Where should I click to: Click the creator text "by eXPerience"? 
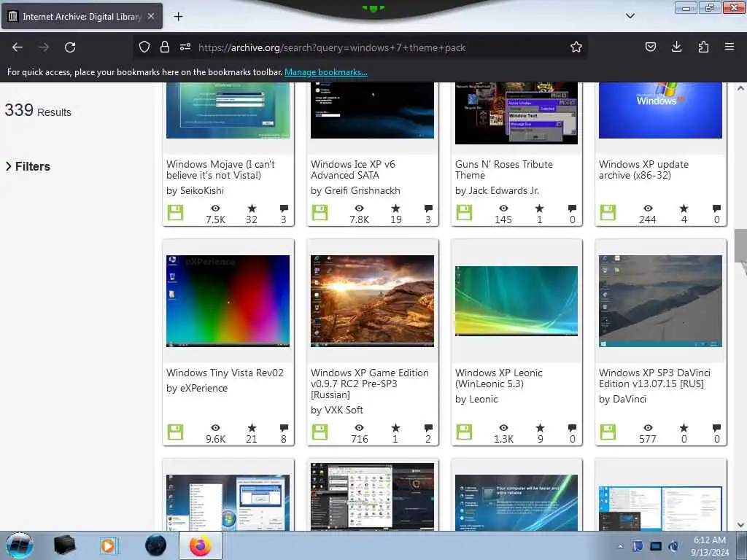click(197, 388)
